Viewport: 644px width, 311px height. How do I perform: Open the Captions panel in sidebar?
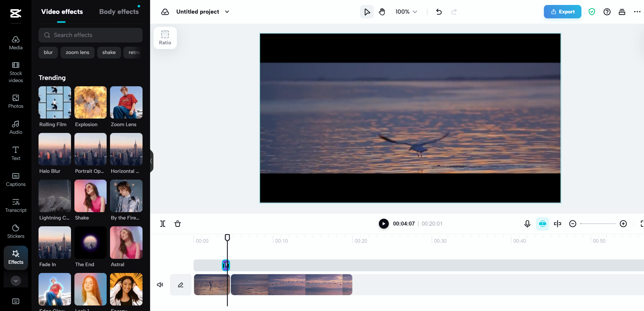(x=15, y=179)
